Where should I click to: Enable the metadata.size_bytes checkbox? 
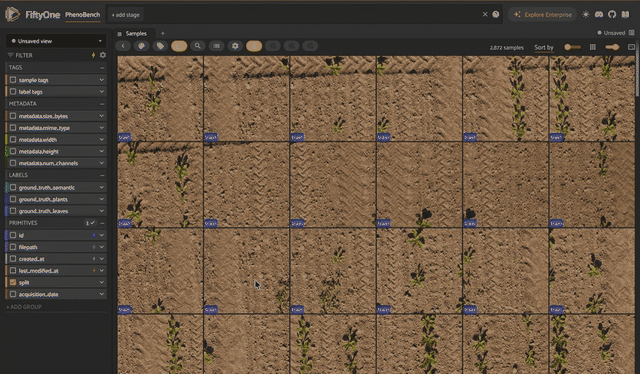coord(13,116)
